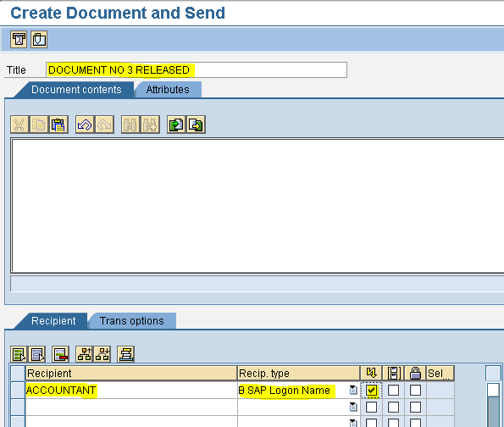The width and height of the screenshot is (504, 427).
Task: Uncheck express mail for ACCOUNTANT
Action: pyautogui.click(x=371, y=391)
